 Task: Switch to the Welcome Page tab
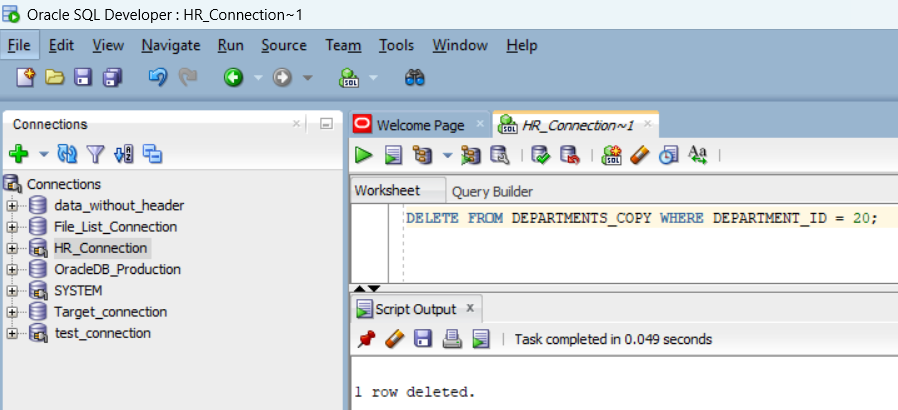pyautogui.click(x=420, y=125)
